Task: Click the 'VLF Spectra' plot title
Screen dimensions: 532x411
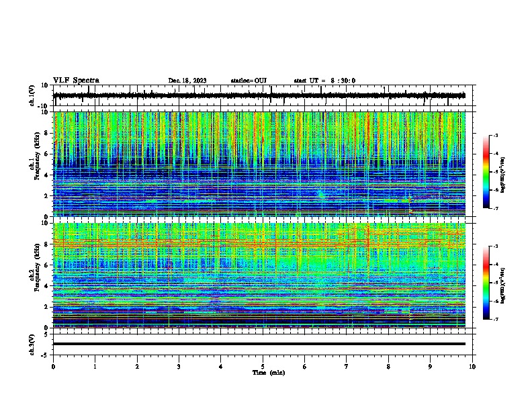Action: 76,81
